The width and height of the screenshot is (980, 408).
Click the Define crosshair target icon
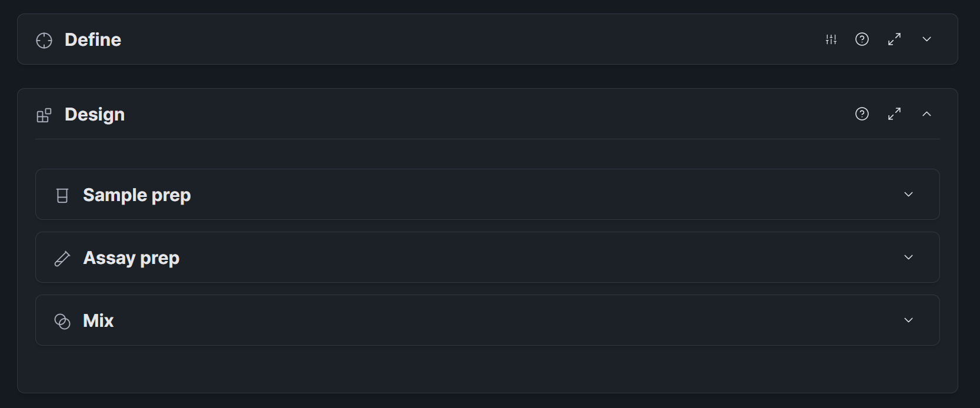click(x=44, y=40)
